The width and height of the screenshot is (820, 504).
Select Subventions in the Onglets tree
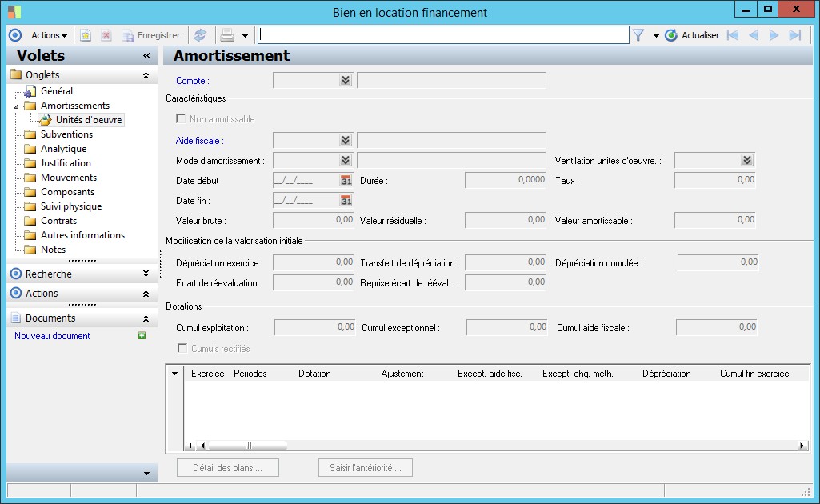coord(66,134)
